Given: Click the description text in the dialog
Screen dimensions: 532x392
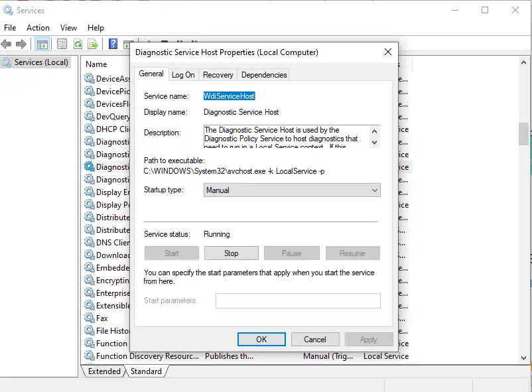Looking at the screenshot, I should (286, 137).
